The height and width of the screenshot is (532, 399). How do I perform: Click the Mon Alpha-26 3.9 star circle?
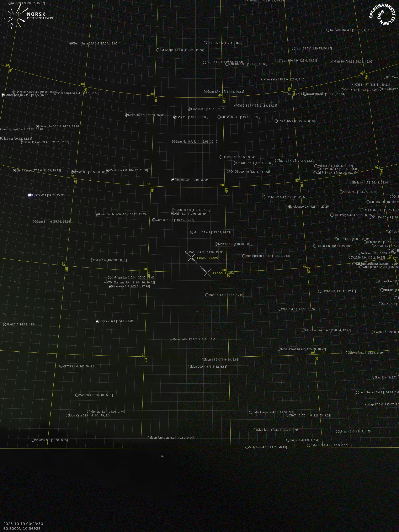[x=149, y=438]
